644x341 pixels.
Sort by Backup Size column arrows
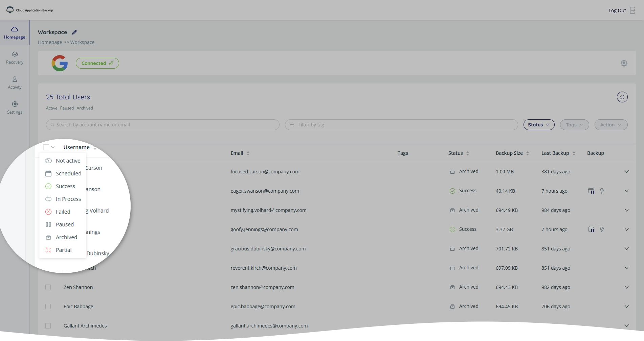coord(528,153)
